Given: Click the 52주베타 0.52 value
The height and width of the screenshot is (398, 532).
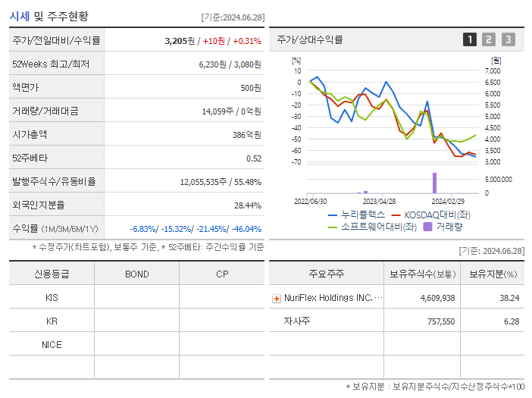Looking at the screenshot, I should point(254,158).
